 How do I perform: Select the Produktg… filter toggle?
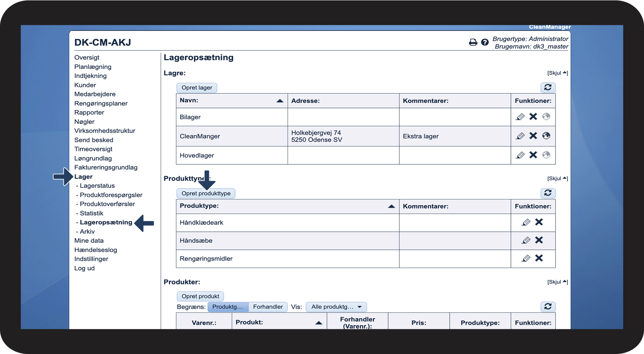228,307
